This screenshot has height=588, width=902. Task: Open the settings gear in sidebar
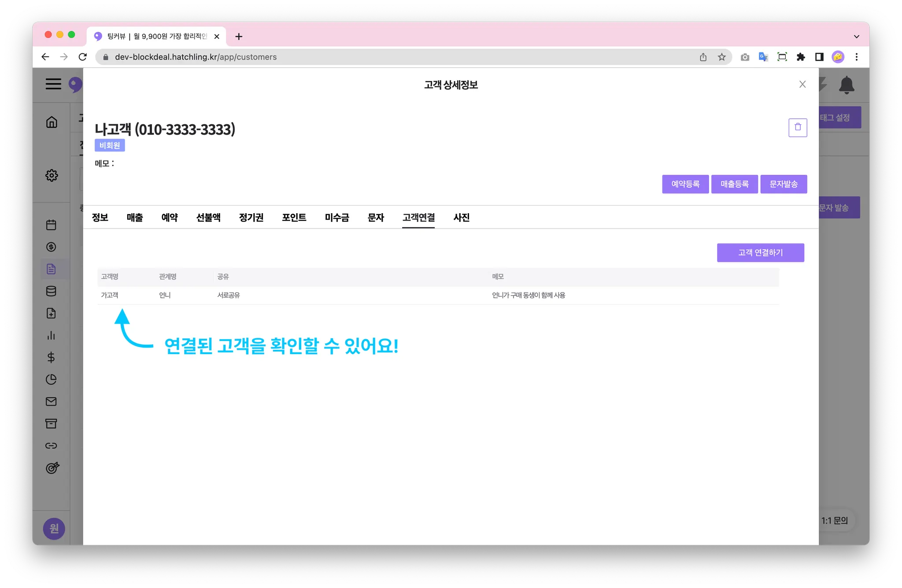52,175
